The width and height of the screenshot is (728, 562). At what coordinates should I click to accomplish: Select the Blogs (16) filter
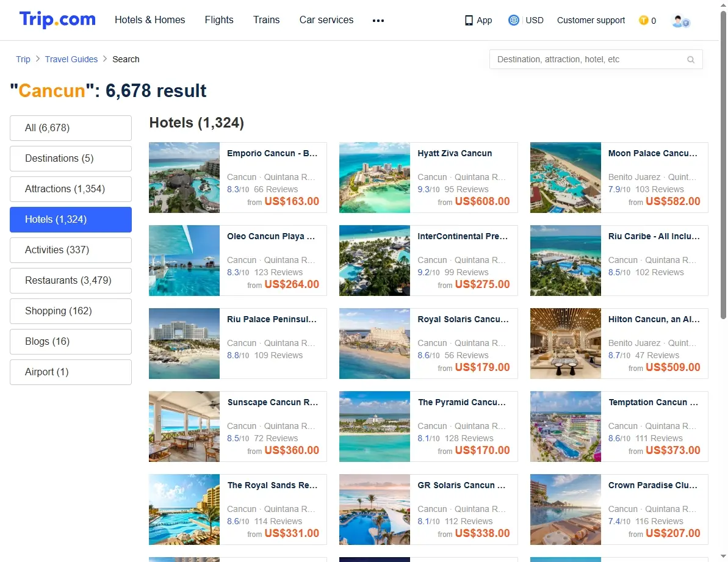click(x=71, y=341)
